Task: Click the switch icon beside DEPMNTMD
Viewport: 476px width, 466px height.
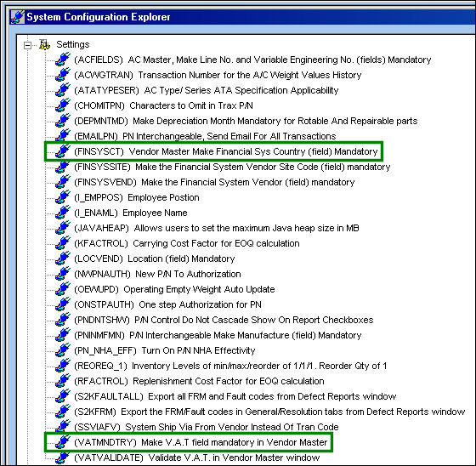Action: tap(63, 121)
